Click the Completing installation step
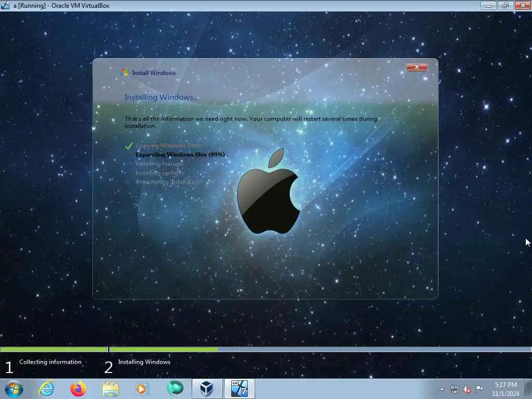 (x=168, y=182)
